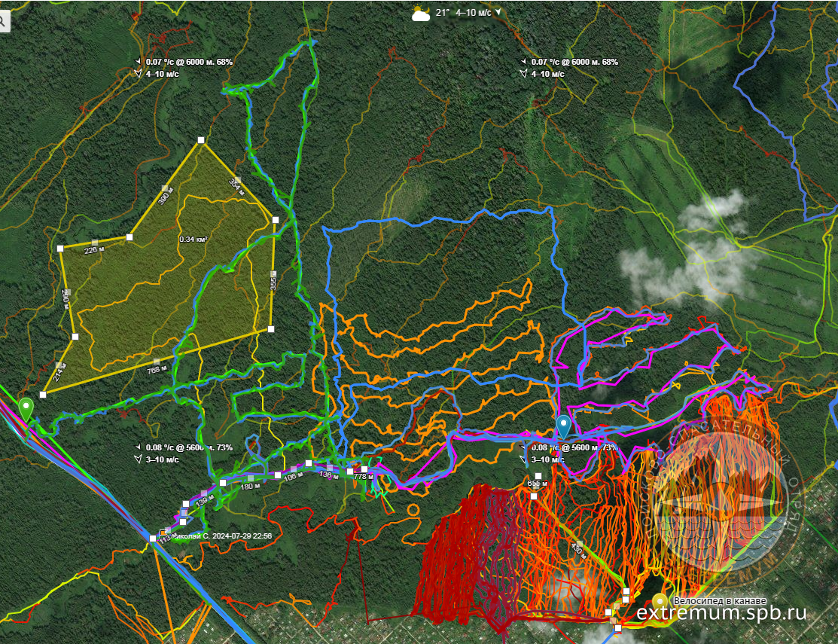The height and width of the screenshot is (644, 838).
Task: Click the 180 м ruler segment label
Action: 248,487
